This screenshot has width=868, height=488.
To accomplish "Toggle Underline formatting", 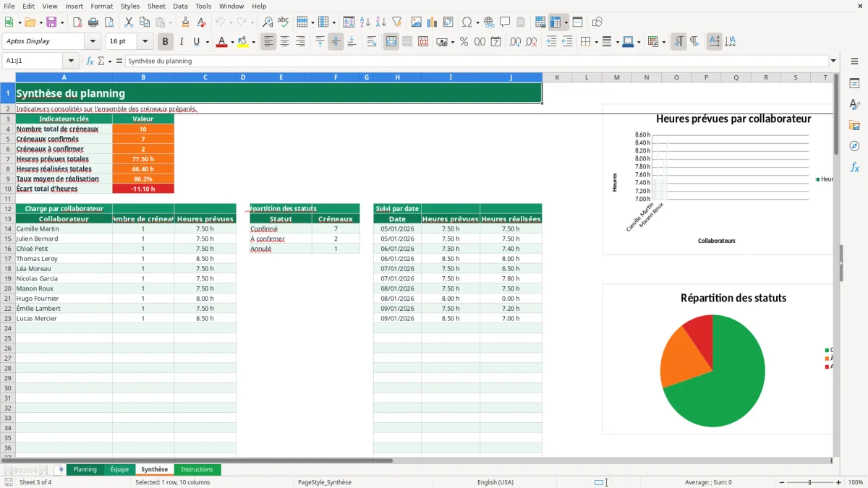I will pyautogui.click(x=196, y=42).
